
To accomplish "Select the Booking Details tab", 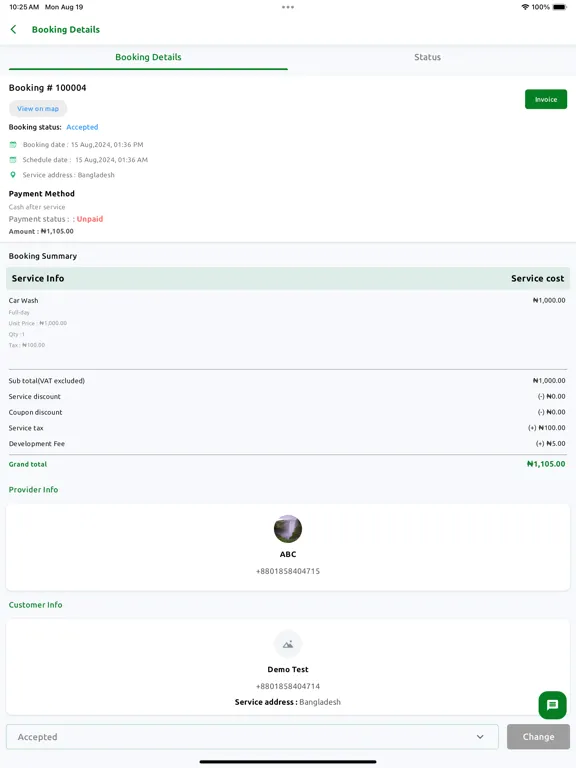I will pos(148,57).
